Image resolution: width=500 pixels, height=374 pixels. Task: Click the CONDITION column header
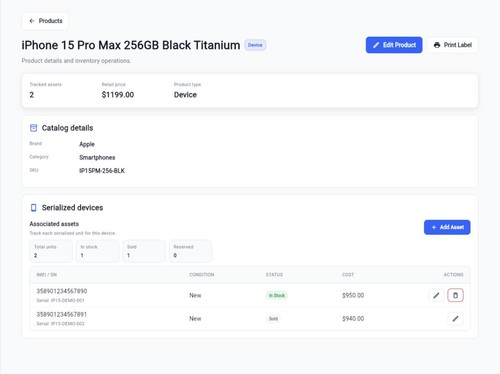[202, 275]
